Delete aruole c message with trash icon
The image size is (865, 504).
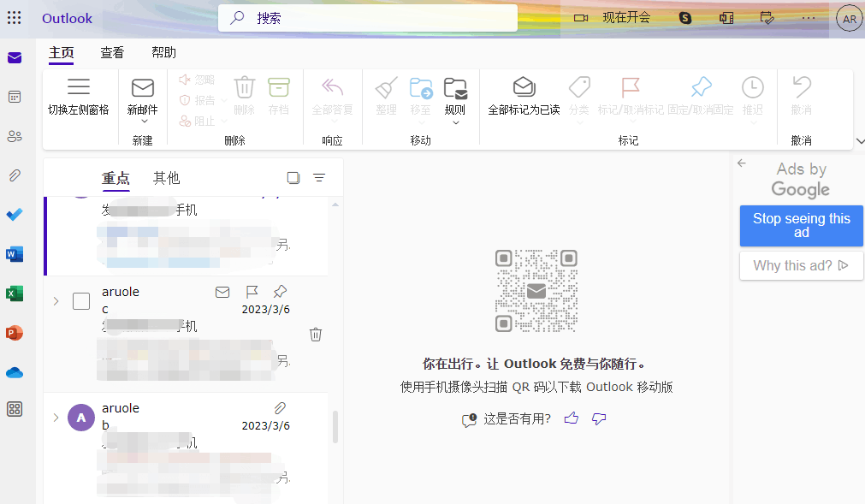click(x=316, y=335)
